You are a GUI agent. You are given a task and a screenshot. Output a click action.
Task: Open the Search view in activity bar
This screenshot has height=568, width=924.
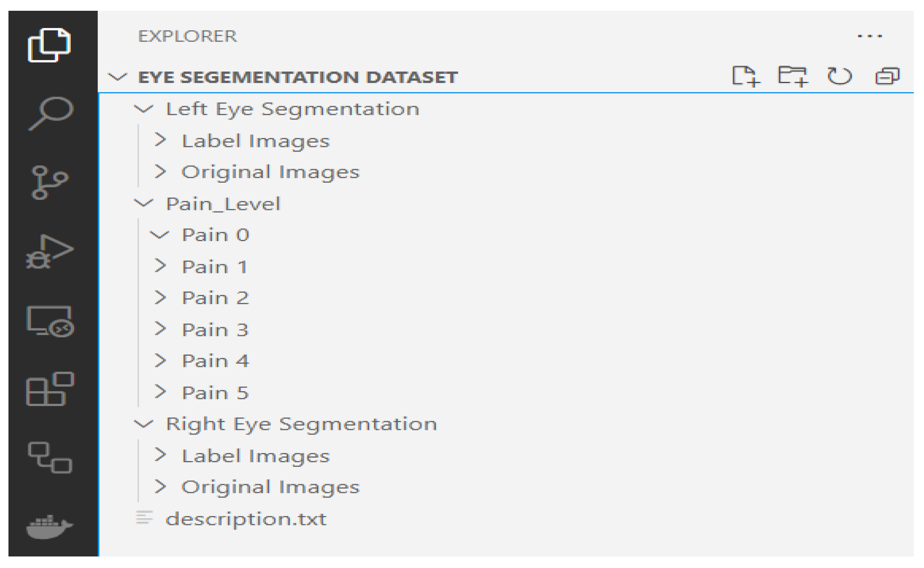pyautogui.click(x=50, y=113)
